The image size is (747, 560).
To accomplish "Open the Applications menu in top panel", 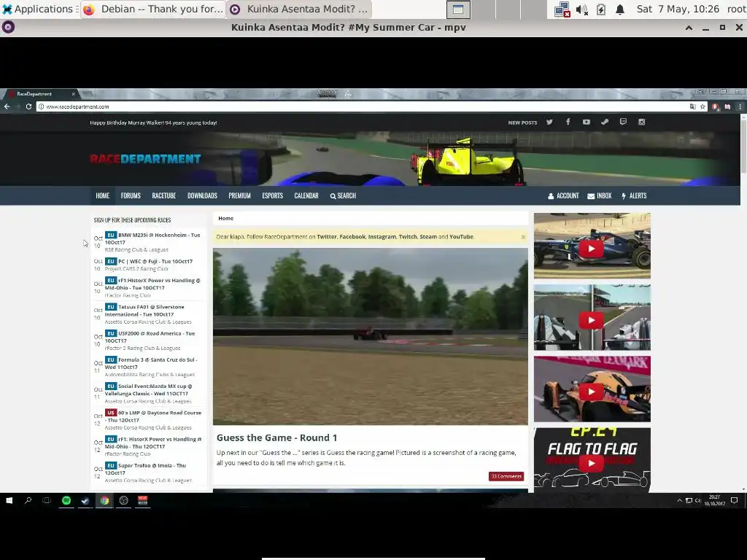I will point(39,9).
